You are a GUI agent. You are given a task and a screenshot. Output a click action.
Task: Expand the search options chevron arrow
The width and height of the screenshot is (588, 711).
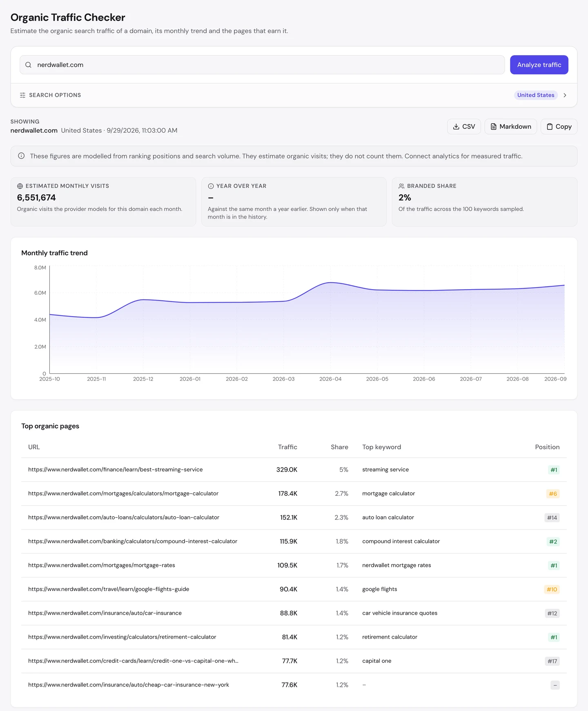565,95
